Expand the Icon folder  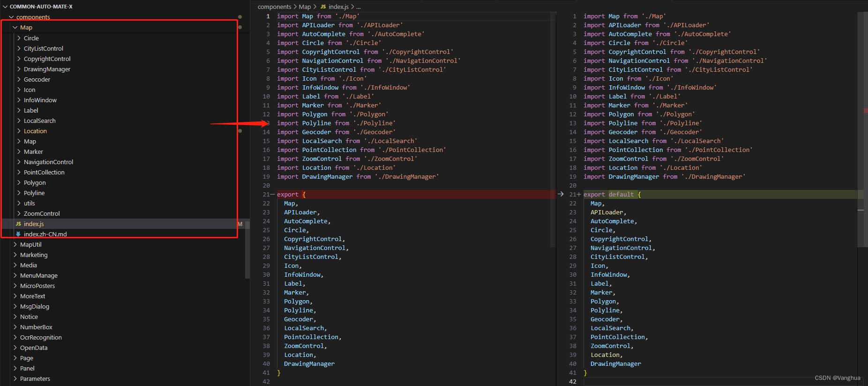pyautogui.click(x=29, y=90)
